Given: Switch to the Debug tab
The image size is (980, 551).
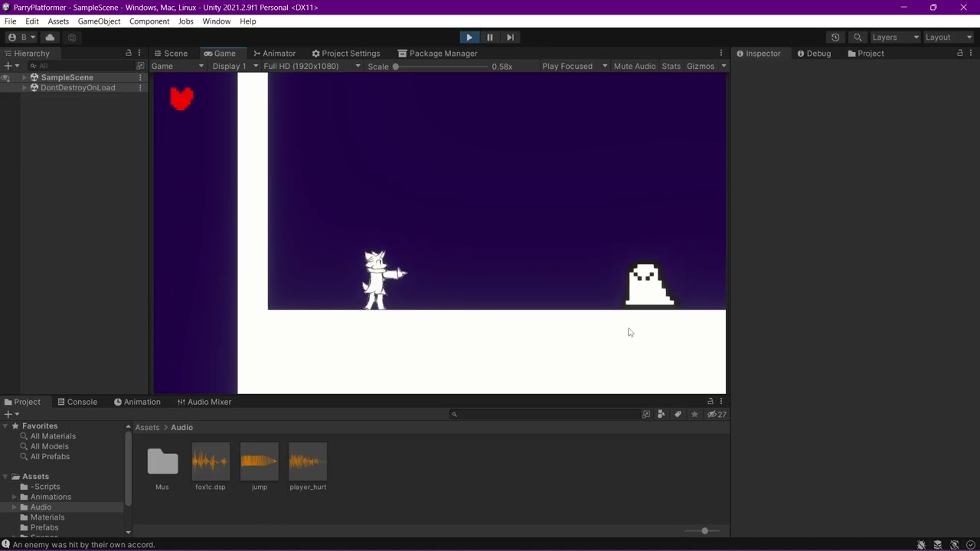Looking at the screenshot, I should [813, 54].
